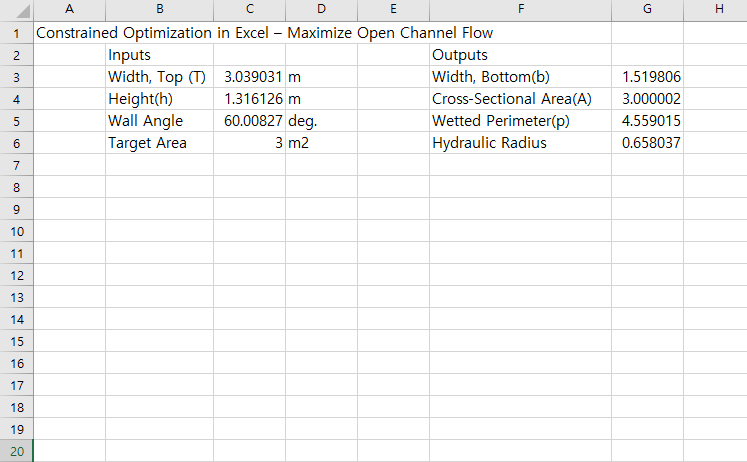Screen dimensions: 747x462
Task: Click the 'Outputs' heading cell
Action: (521, 55)
